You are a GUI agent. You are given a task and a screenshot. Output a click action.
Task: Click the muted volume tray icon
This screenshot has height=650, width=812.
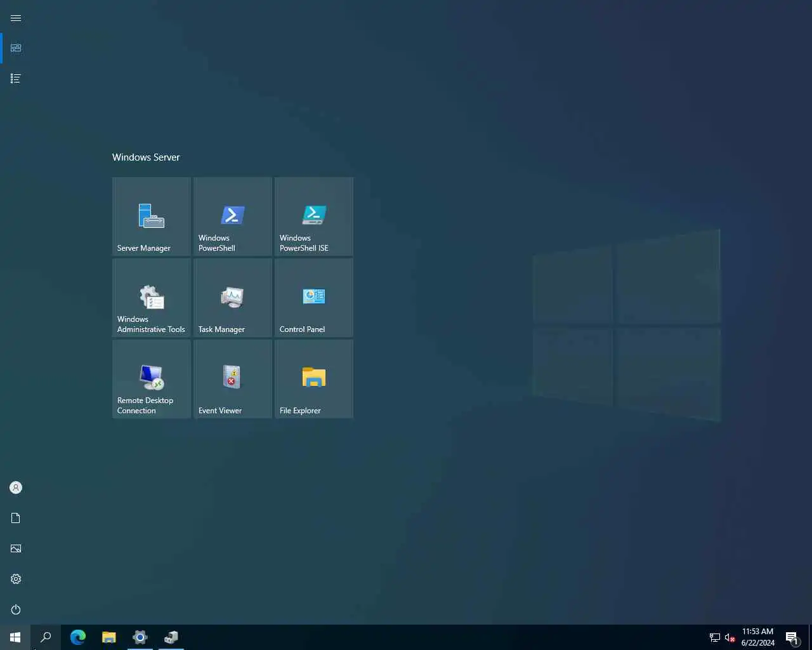pos(730,638)
